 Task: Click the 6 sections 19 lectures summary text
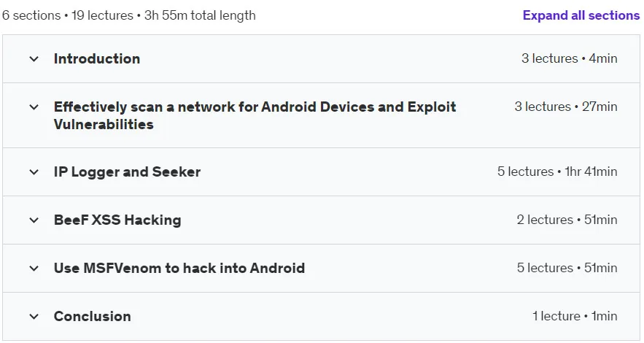pos(129,15)
